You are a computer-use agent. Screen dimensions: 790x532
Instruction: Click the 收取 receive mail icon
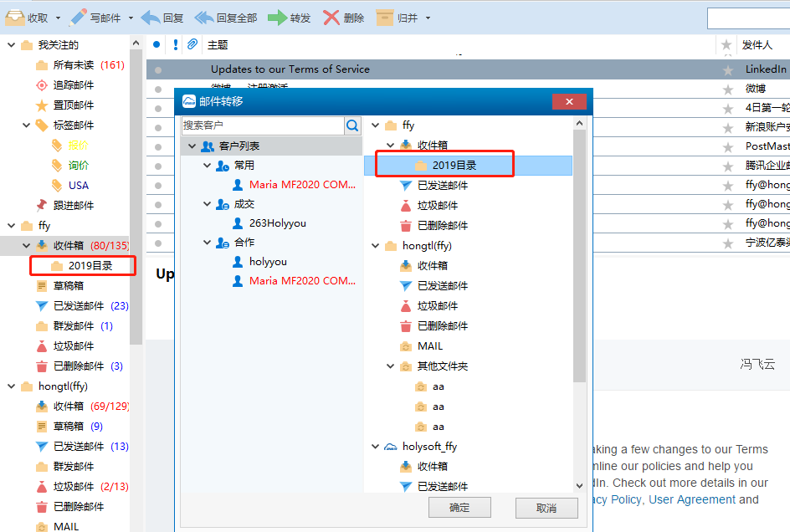15,18
